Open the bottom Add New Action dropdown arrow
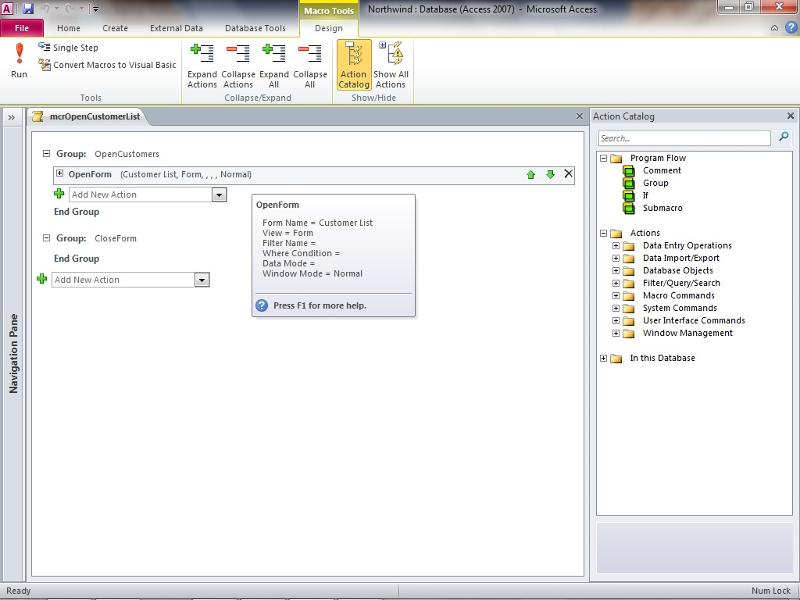 click(202, 280)
